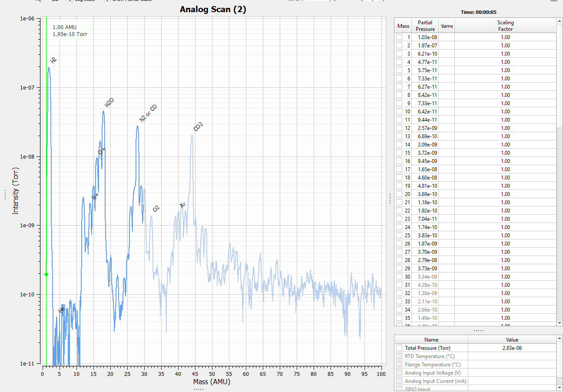Image resolution: width=563 pixels, height=392 pixels.
Task: Click the empty Name cell for mass 18
Action: click(x=447, y=178)
